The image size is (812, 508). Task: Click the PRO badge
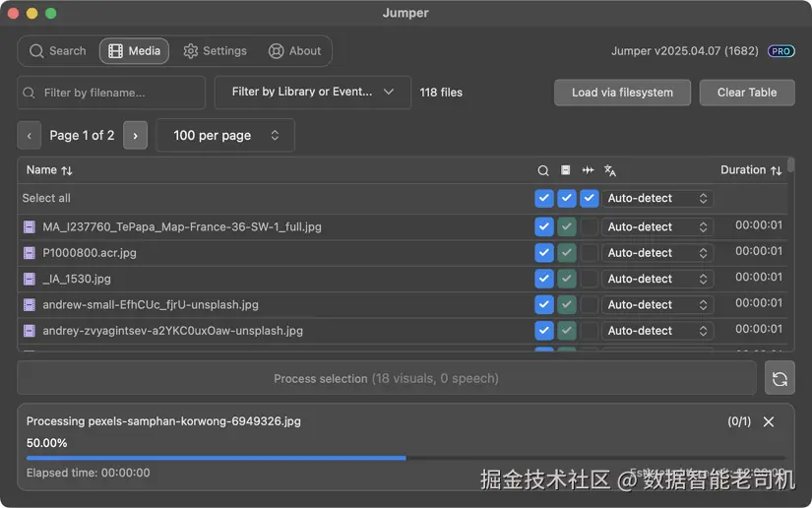[781, 51]
